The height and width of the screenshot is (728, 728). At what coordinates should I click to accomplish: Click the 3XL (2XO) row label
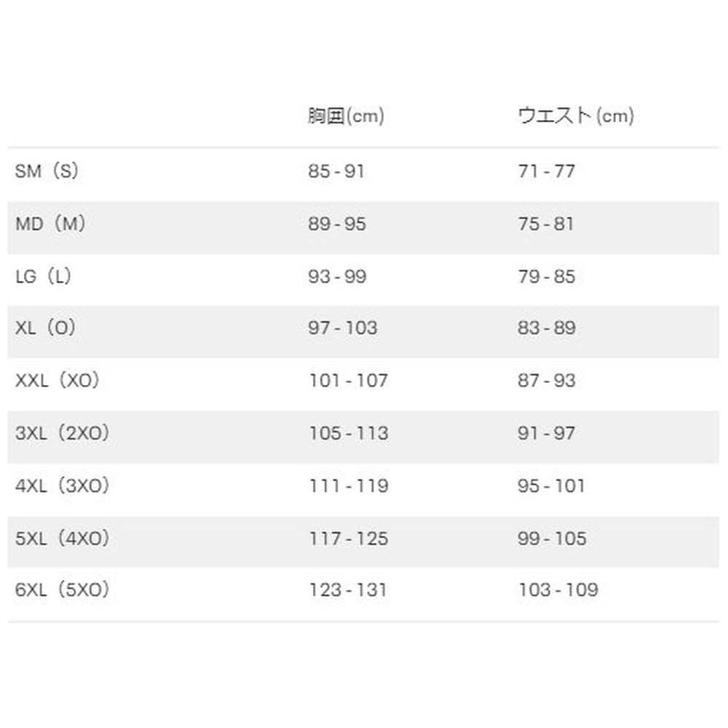pos(62,433)
